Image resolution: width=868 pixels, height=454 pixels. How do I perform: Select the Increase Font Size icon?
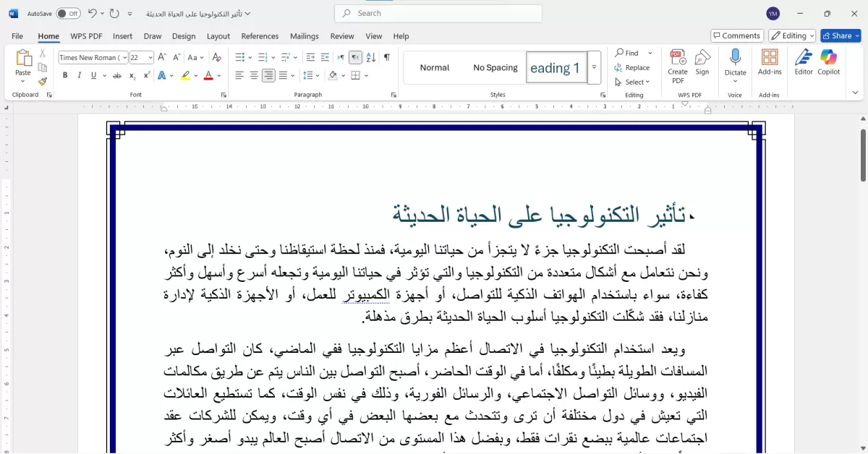tap(161, 57)
